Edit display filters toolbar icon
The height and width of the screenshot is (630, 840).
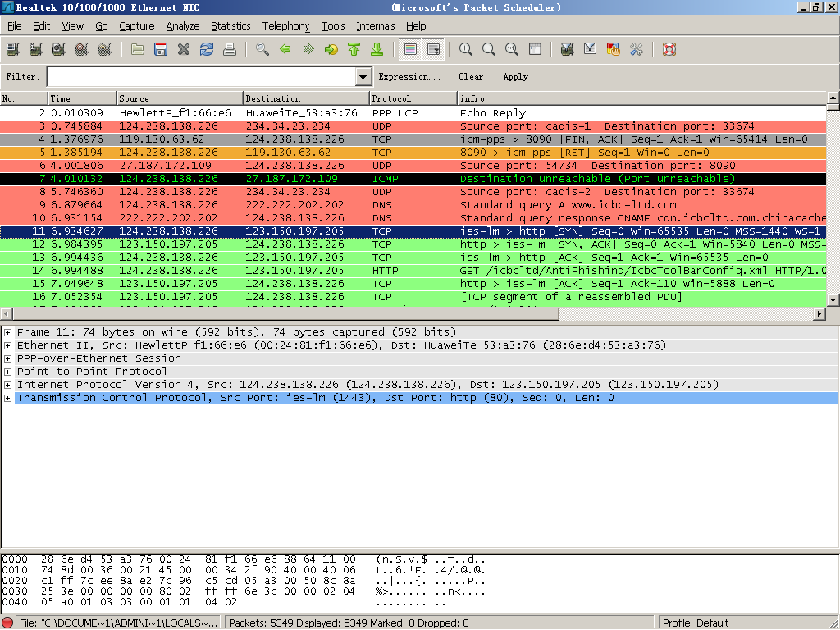[x=591, y=49]
